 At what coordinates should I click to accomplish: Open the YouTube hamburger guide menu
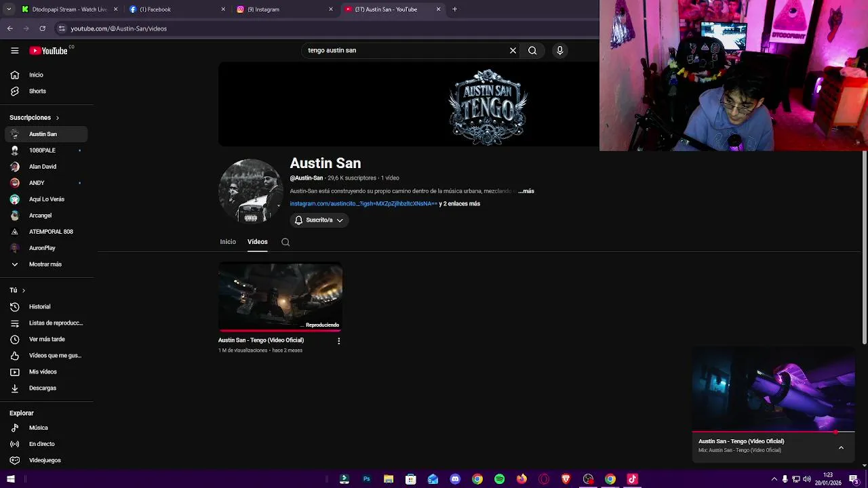click(14, 50)
